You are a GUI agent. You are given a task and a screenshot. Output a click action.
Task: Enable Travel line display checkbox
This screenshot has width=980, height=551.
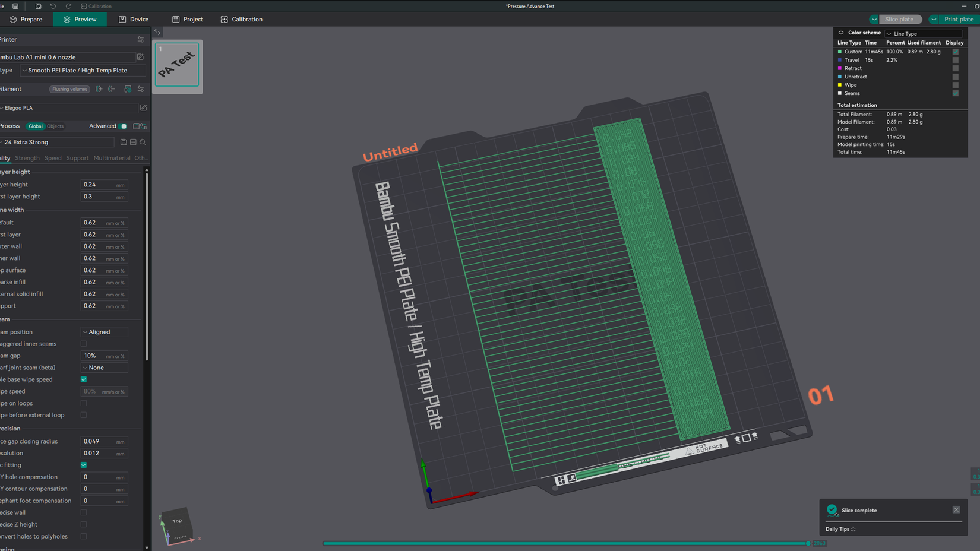tap(955, 60)
